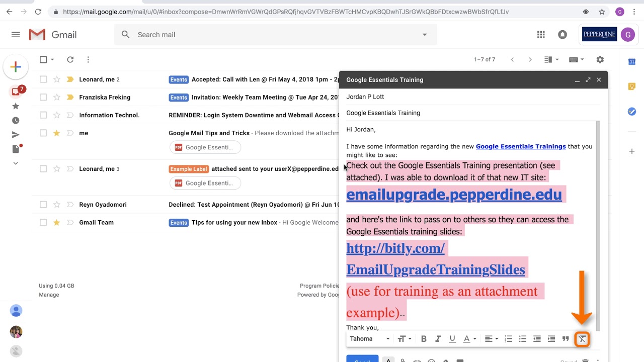
Task: Star the Franziska Freking email
Action: 57,97
